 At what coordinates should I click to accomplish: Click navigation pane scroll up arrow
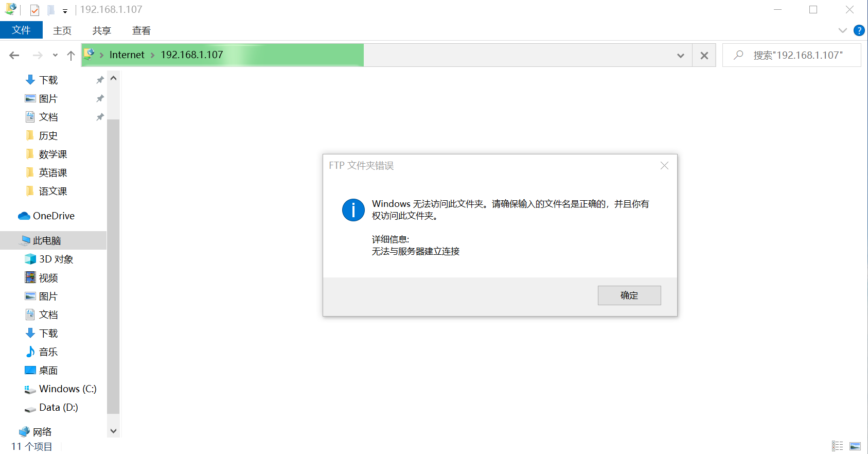[x=113, y=78]
